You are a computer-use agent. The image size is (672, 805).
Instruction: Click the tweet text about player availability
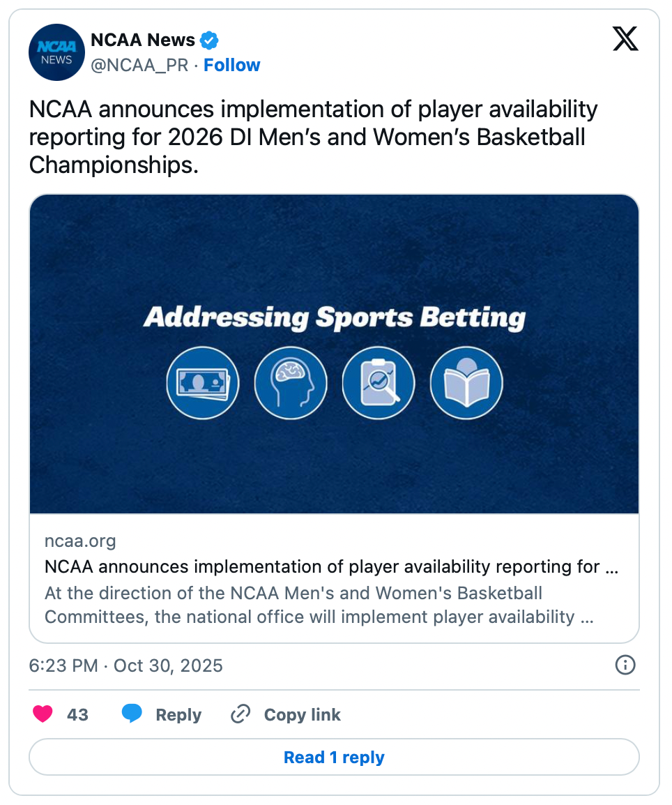click(x=313, y=137)
